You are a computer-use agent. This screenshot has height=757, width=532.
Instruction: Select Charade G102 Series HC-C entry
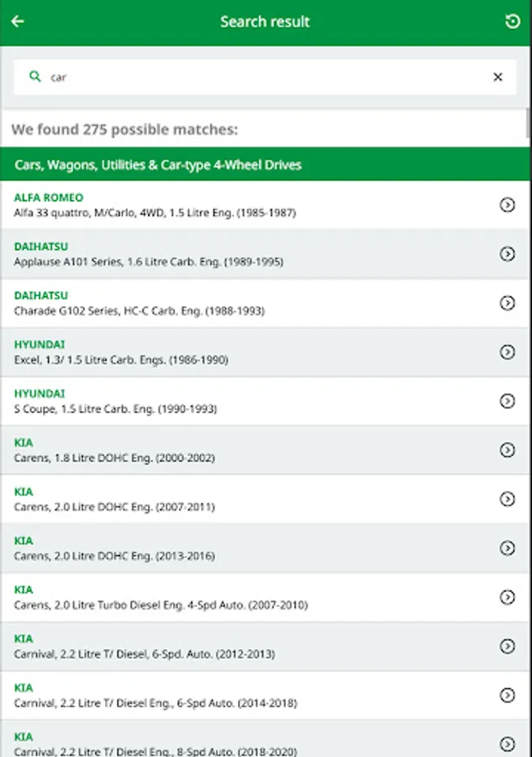tap(140, 311)
